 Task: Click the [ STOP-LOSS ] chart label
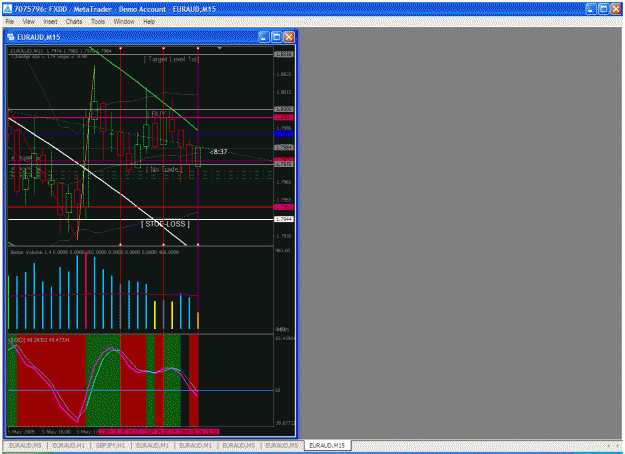[x=165, y=224]
